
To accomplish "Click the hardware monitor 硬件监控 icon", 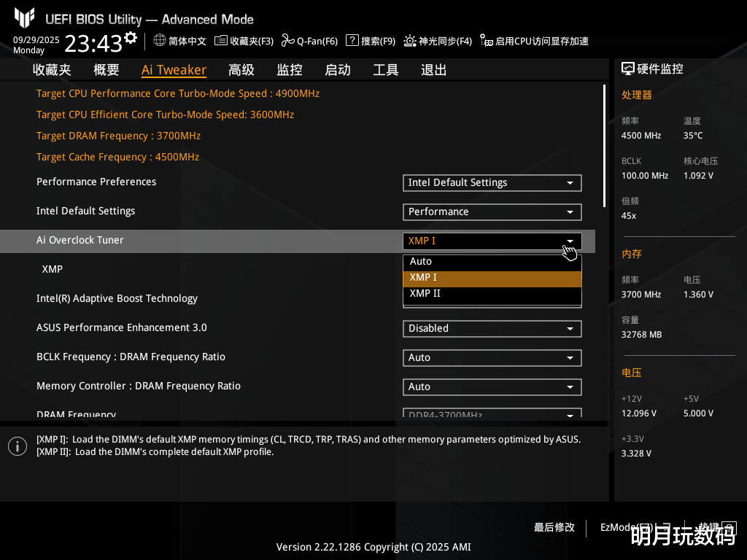I will pyautogui.click(x=628, y=69).
